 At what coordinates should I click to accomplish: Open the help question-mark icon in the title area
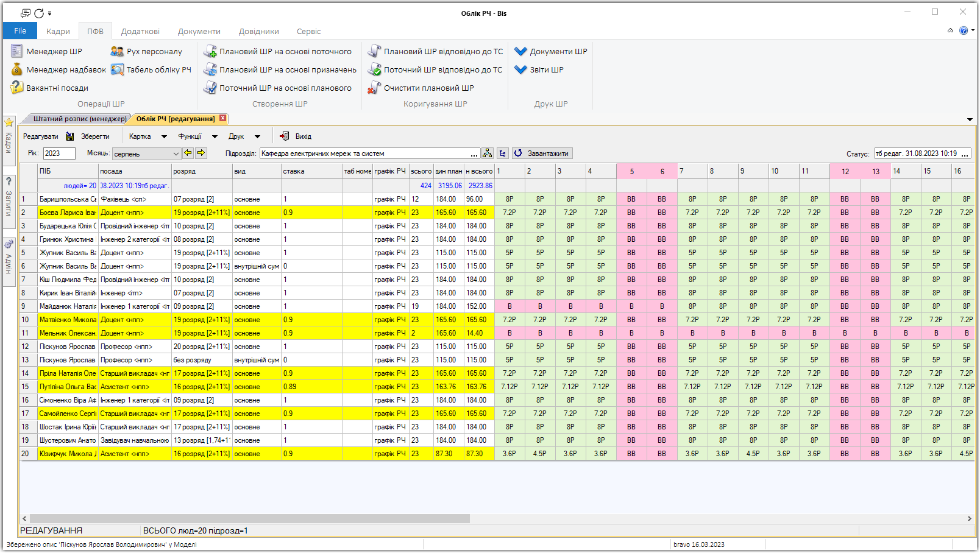(x=964, y=30)
